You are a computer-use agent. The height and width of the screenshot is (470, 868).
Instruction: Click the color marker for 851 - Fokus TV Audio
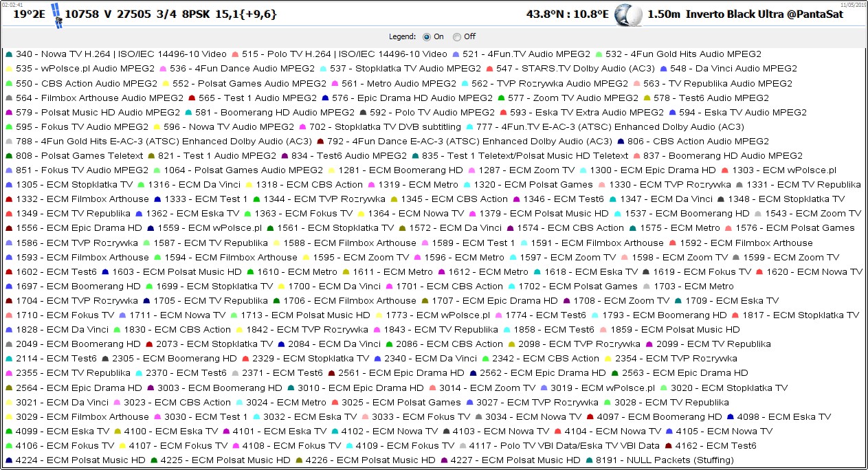click(x=9, y=170)
